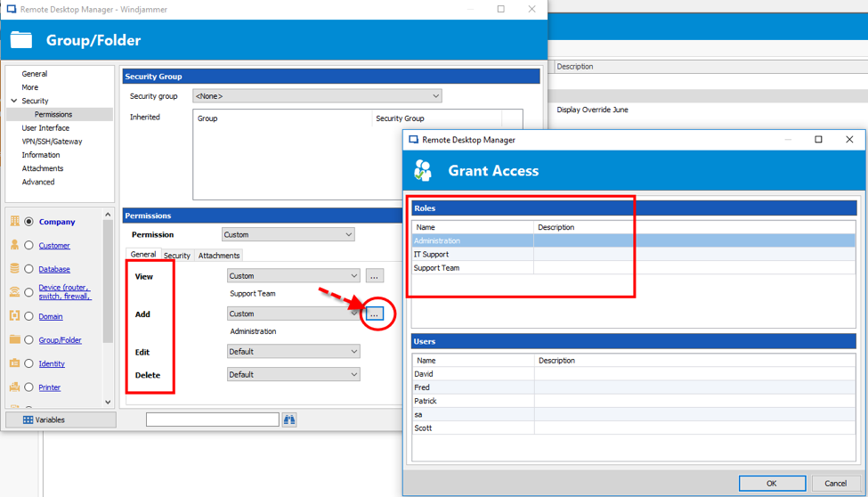Select the Device router radio button
Image resolution: width=868 pixels, height=497 pixels.
pyautogui.click(x=28, y=292)
